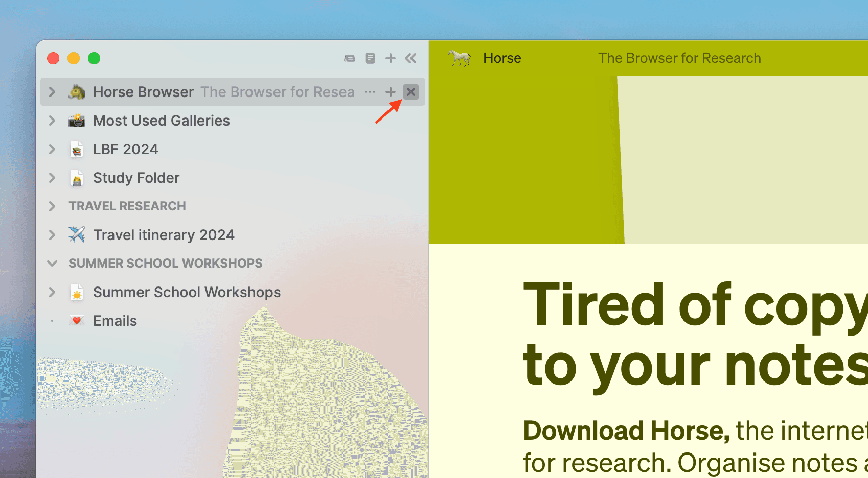Click the Horse title in the page header

pyautogui.click(x=502, y=58)
